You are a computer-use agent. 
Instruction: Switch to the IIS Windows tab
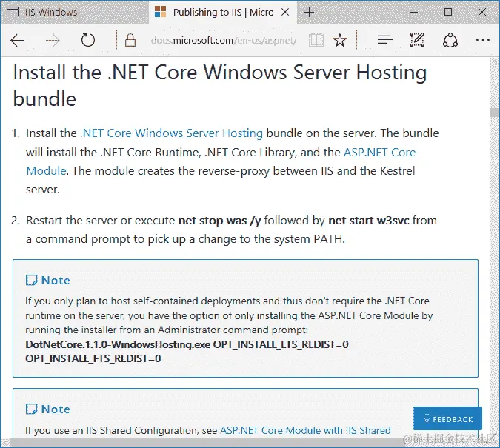75,12
